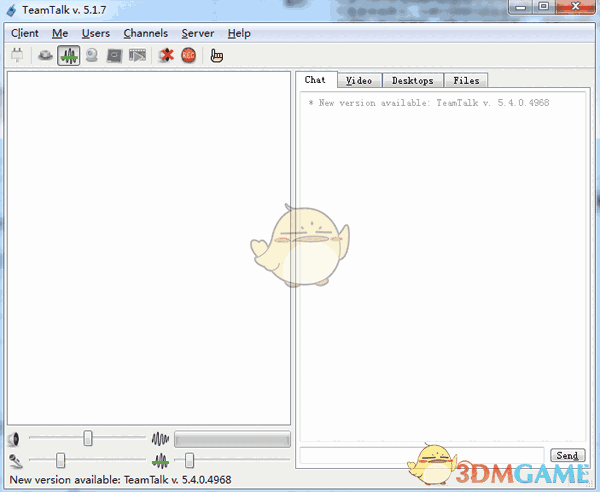
Task: Click the stream media file toolbar icon
Action: coord(137,55)
